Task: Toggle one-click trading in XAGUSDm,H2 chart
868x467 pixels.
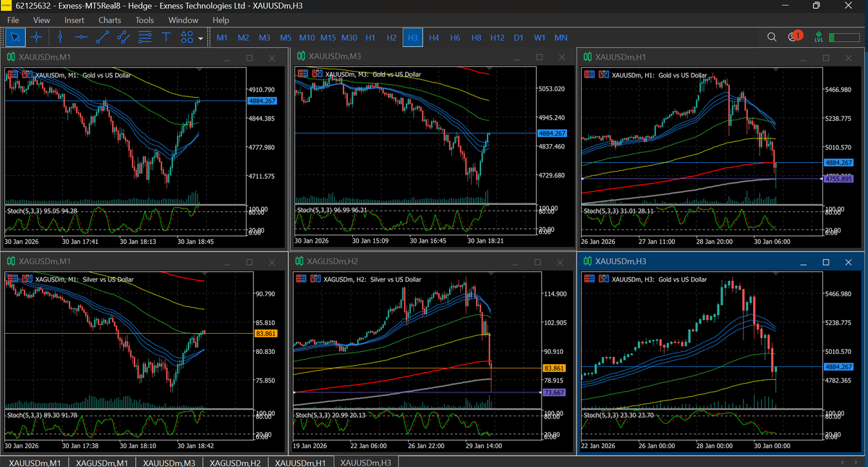Action: (314, 279)
